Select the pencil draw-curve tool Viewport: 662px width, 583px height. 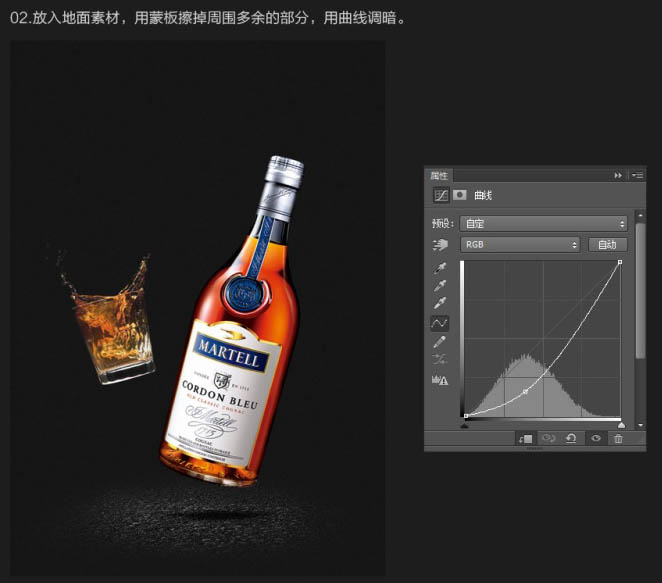tap(440, 342)
